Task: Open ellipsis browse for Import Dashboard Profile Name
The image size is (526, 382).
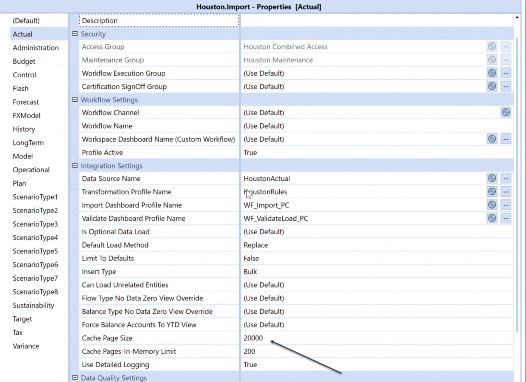Action: pos(506,205)
